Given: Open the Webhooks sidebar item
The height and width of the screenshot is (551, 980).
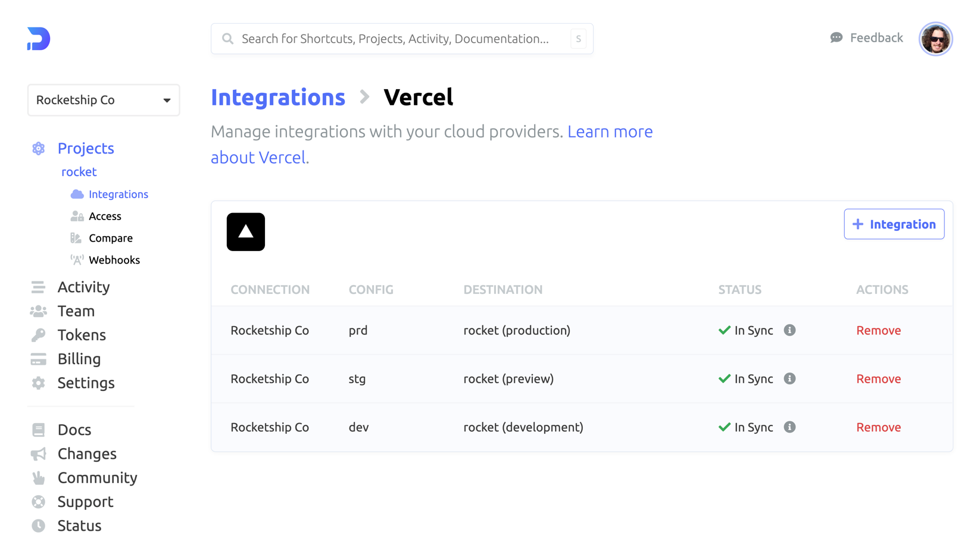Looking at the screenshot, I should tap(114, 260).
